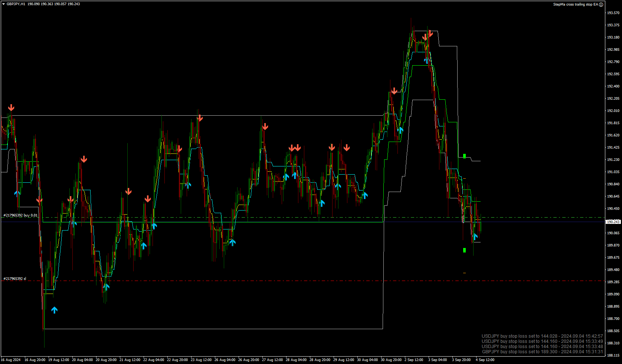
Task: Click red down arrow near the 192.400 level
Action: (x=394, y=91)
